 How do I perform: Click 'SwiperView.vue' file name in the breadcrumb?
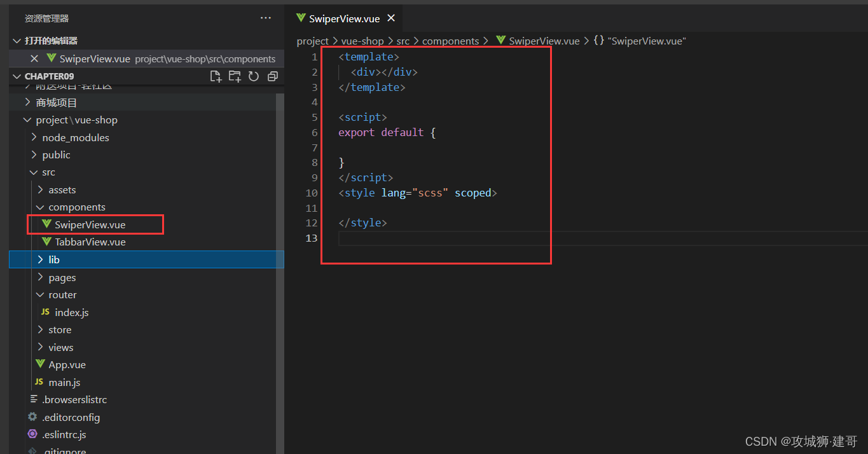pos(544,41)
